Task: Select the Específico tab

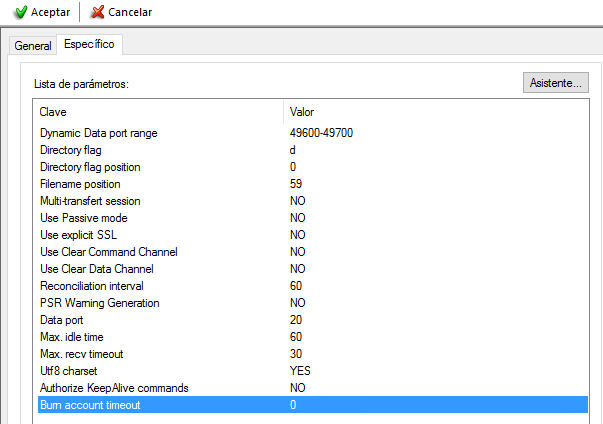Action: 89,45
